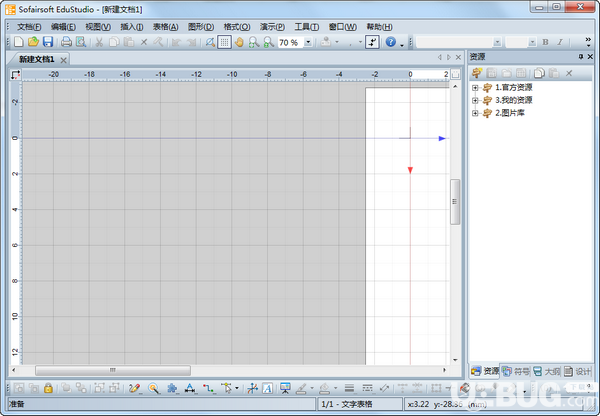Viewport: 600px width, 416px height.
Task: Click the copy icon in resource panel toolbar
Action: [x=539, y=73]
